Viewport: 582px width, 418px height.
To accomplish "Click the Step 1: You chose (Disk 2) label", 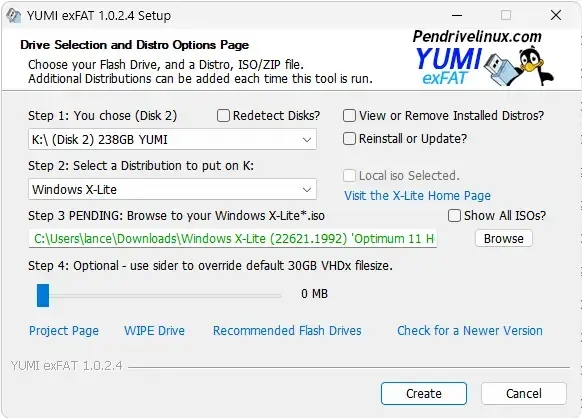I will (x=102, y=115).
